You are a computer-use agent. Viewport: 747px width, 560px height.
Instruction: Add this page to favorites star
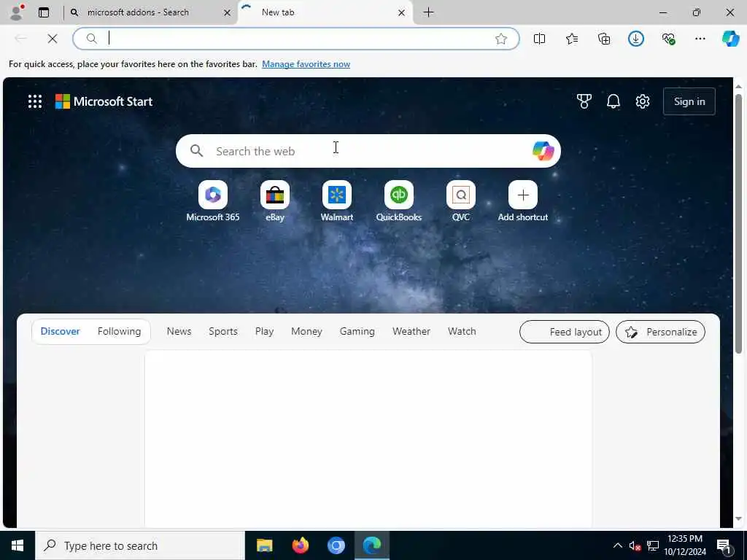pyautogui.click(x=500, y=39)
